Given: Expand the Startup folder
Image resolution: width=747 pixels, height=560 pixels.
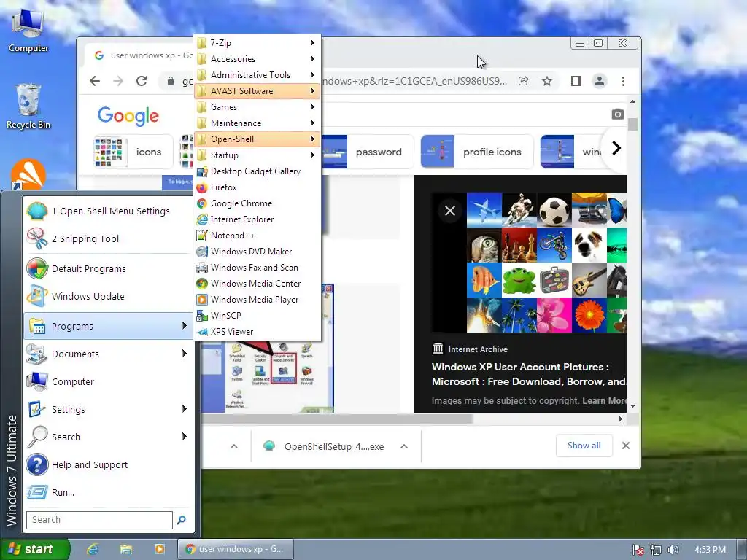Looking at the screenshot, I should (x=258, y=155).
